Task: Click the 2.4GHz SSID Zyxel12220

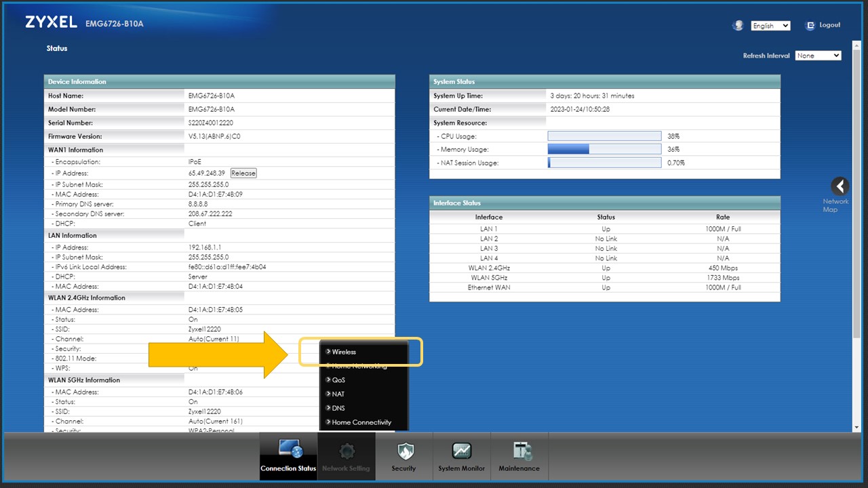Action: click(204, 329)
